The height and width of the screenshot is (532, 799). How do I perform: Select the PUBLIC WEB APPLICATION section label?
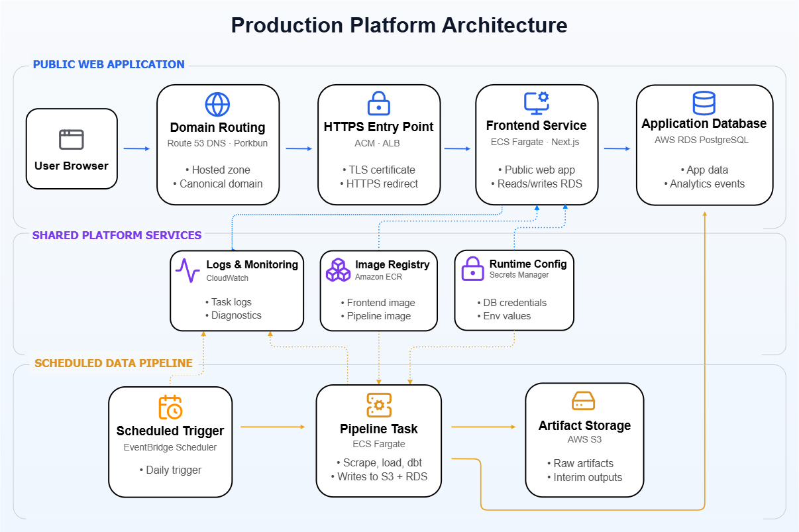pos(109,64)
